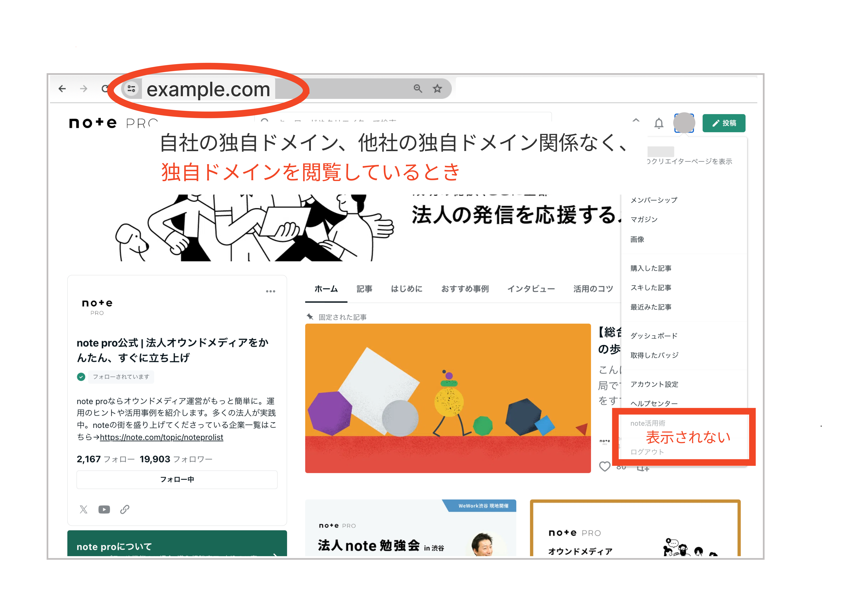Image resolution: width=868 pixels, height=606 pixels.
Task: Click the note PRO profile logo
Action: point(97,307)
